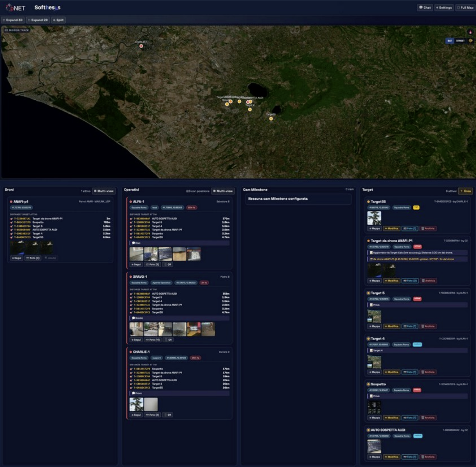
Task: Click AUTO SOSPETTA AUDI photo thumbnail
Action: click(x=374, y=446)
